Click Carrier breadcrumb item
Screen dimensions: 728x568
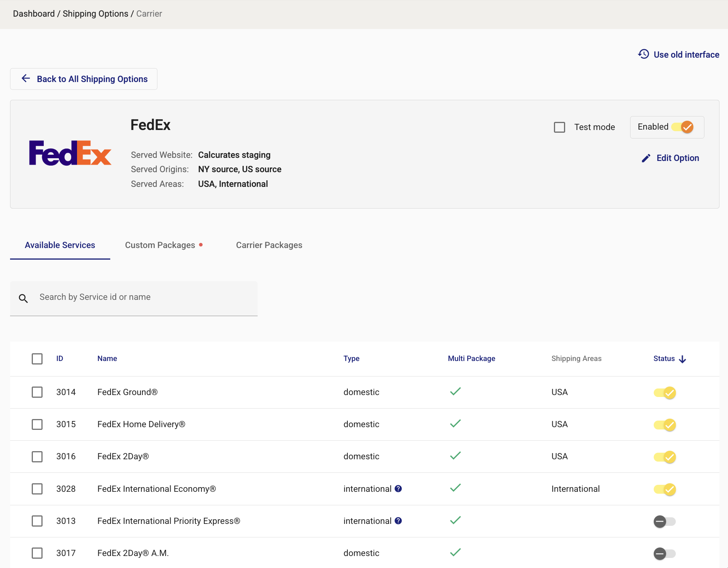tap(149, 14)
